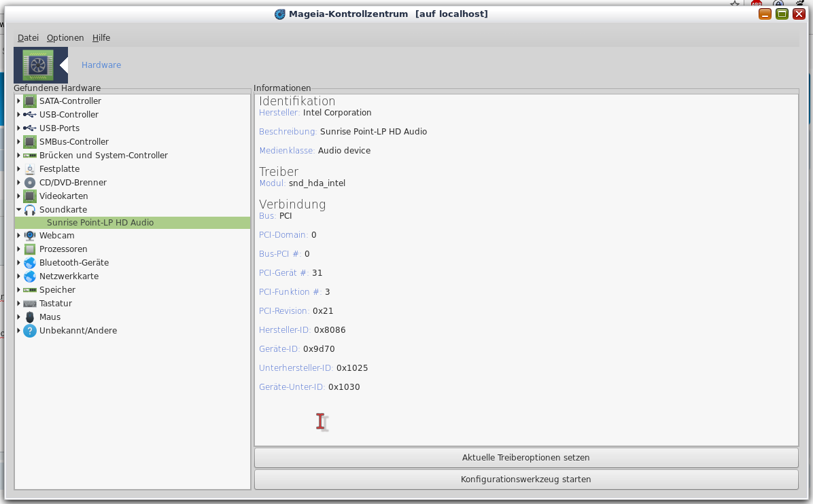Image resolution: width=813 pixels, height=504 pixels.
Task: Click the CD/DVD-Brenner disc icon
Action: click(x=30, y=182)
